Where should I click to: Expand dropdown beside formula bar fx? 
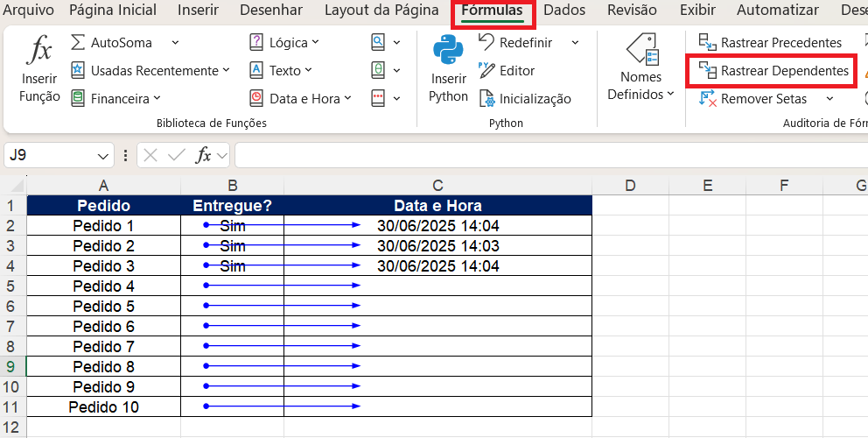click(222, 156)
